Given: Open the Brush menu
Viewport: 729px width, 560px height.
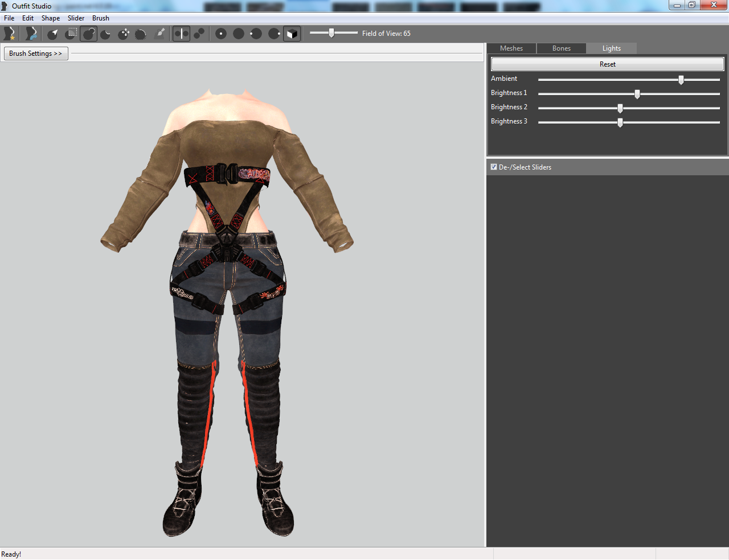Looking at the screenshot, I should tap(101, 18).
